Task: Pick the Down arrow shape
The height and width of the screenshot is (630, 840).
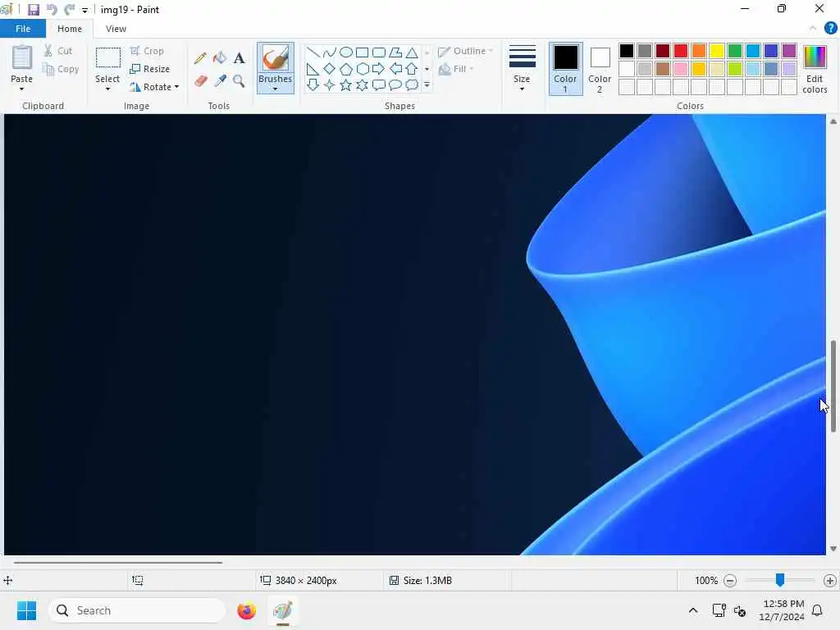Action: tap(313, 84)
